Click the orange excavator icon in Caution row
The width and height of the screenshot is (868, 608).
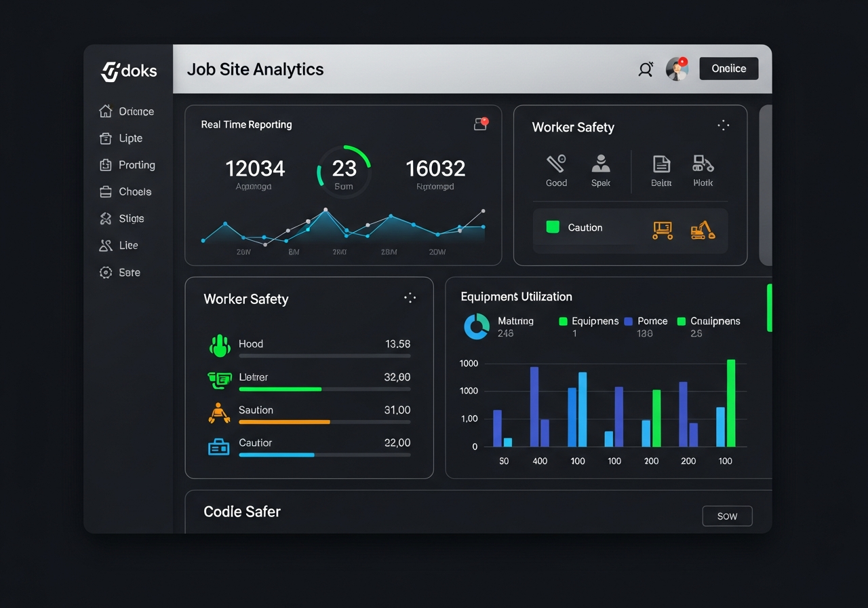pyautogui.click(x=703, y=230)
